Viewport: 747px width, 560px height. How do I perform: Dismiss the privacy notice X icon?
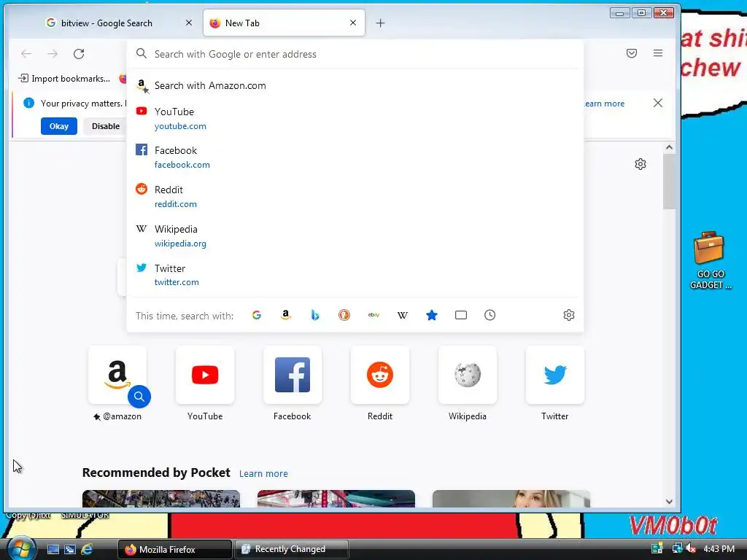658,103
